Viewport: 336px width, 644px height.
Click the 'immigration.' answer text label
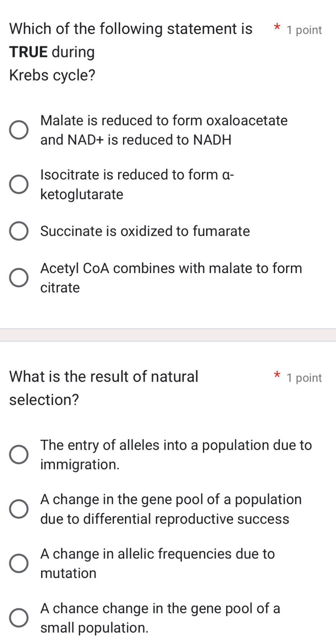coord(80,464)
